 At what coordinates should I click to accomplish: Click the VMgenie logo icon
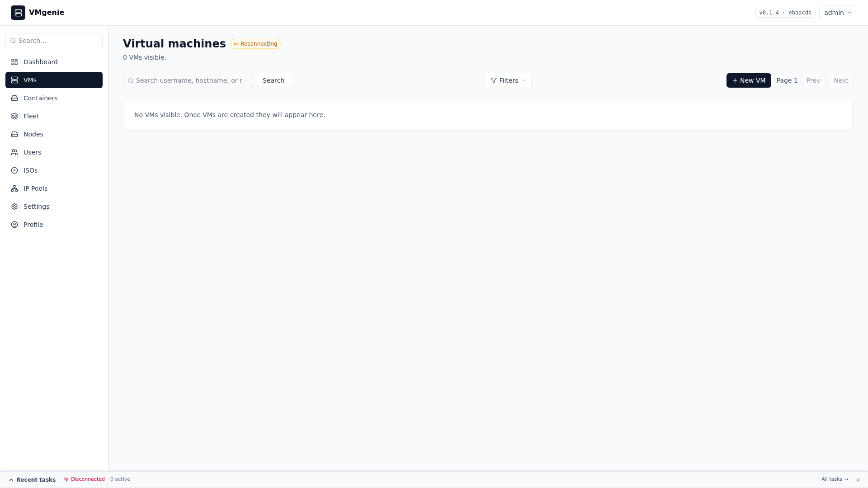click(x=18, y=13)
